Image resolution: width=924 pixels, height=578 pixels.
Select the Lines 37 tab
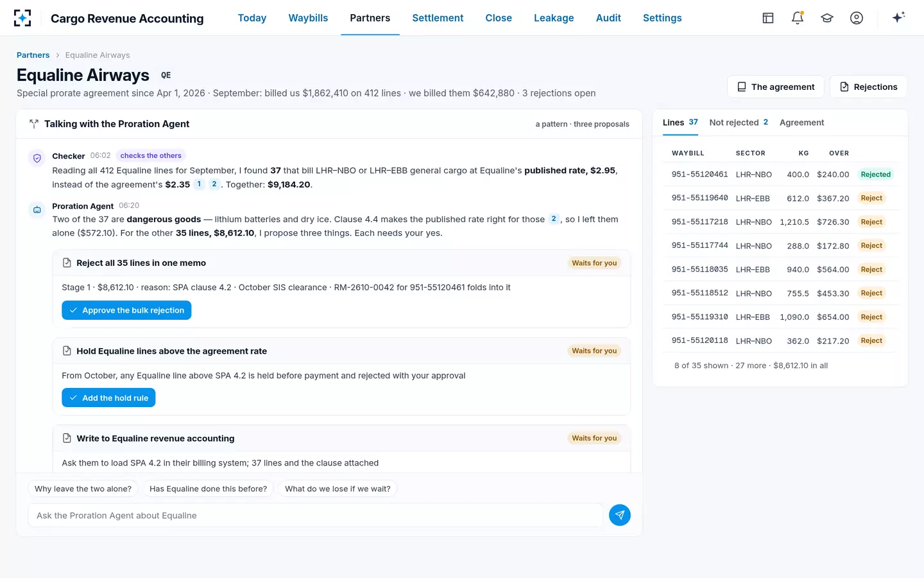[680, 123]
